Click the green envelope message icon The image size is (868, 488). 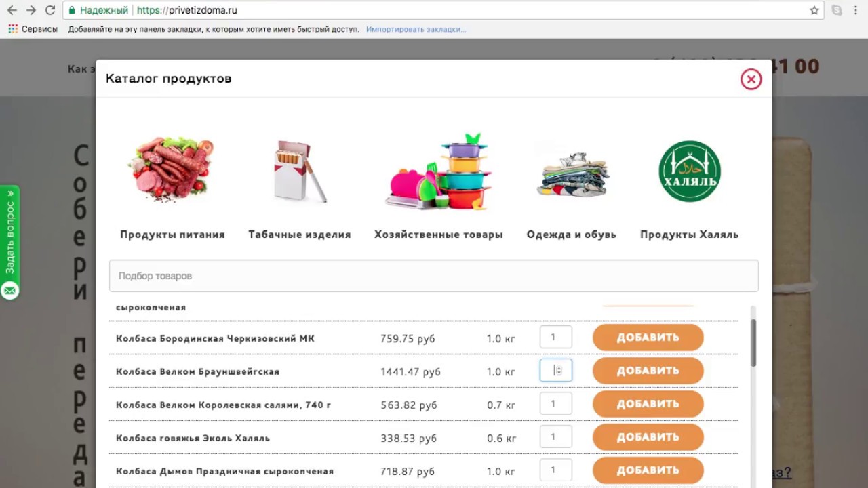point(9,291)
